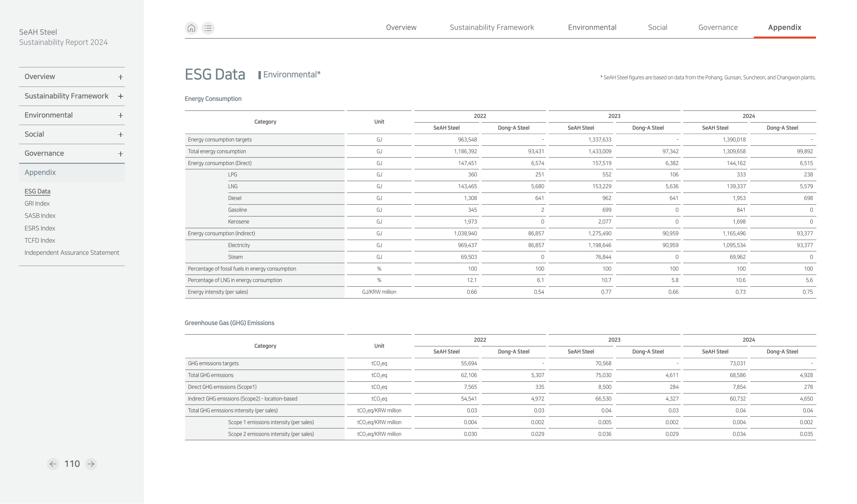
Task: Select the GJ/KRW million unit cell
Action: tap(379, 292)
